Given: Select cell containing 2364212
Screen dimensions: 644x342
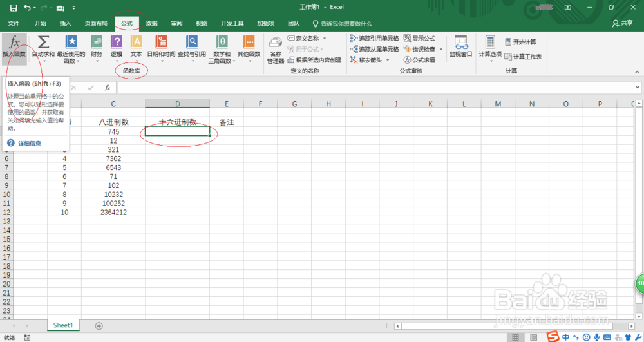Looking at the screenshot, I should point(113,213).
